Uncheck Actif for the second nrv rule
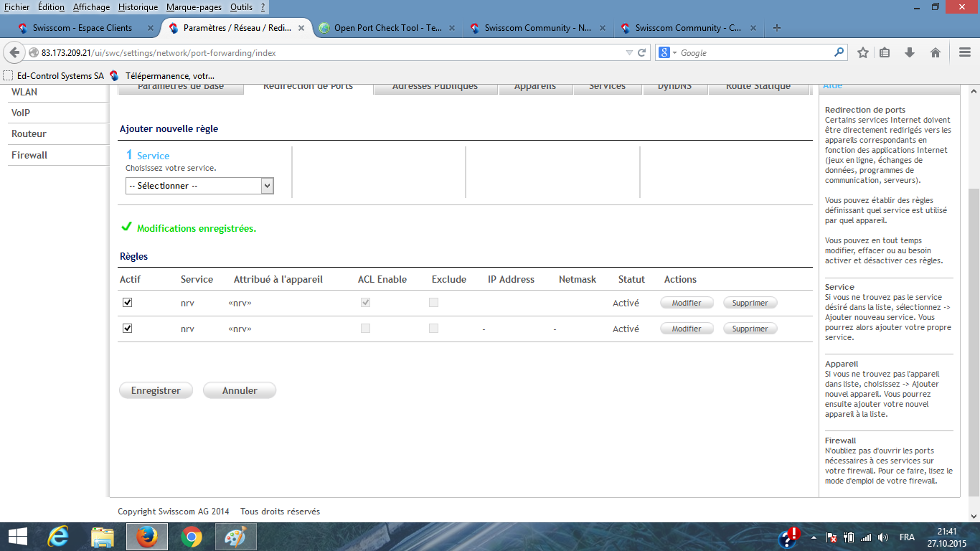980x551 pixels. [x=127, y=329]
